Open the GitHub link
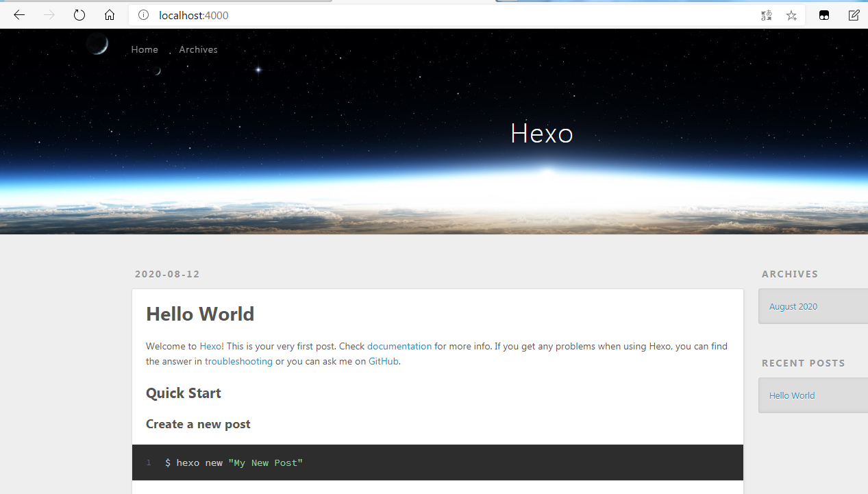868x494 pixels. point(384,361)
